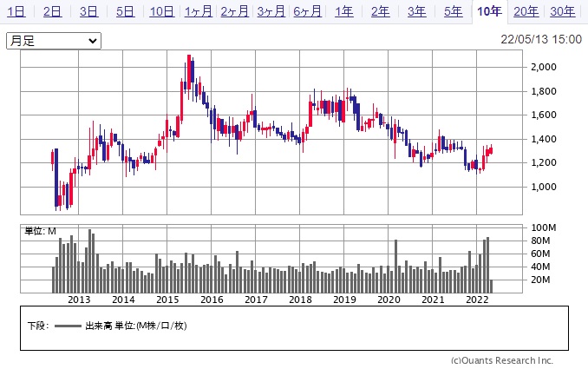Select the 5日 period tab
Viewport: 588px width, 369px height.
(125, 11)
